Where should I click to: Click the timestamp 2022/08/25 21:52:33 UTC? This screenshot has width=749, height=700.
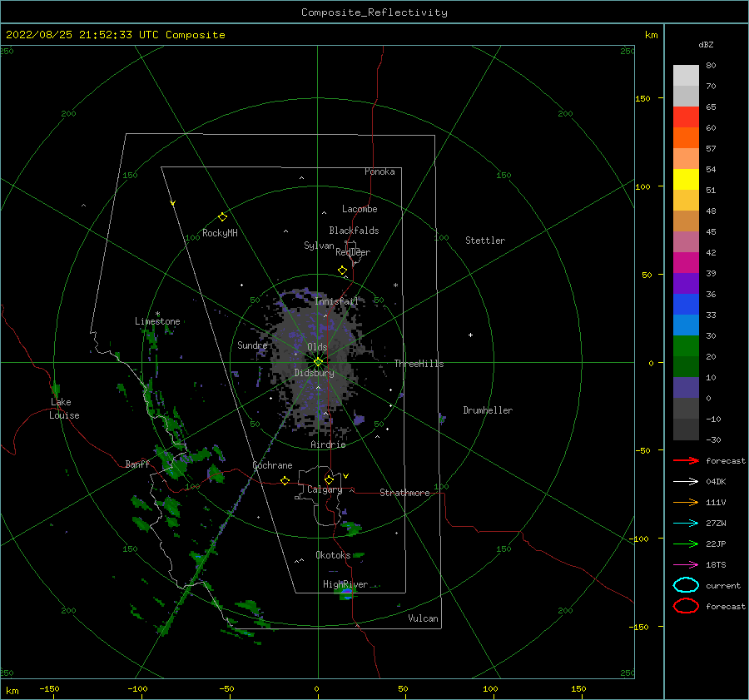[x=84, y=35]
